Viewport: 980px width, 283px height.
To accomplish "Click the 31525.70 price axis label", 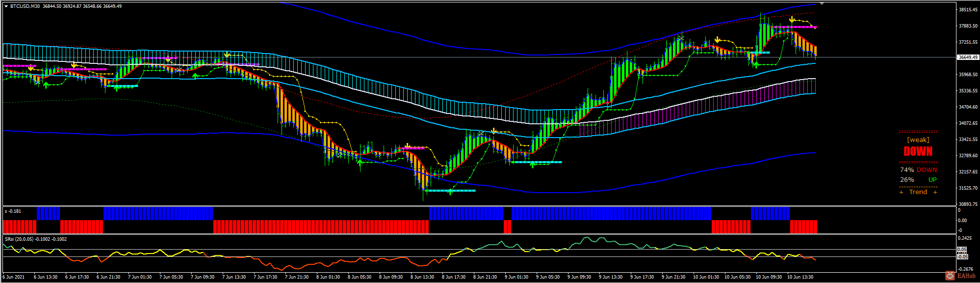I will point(968,188).
